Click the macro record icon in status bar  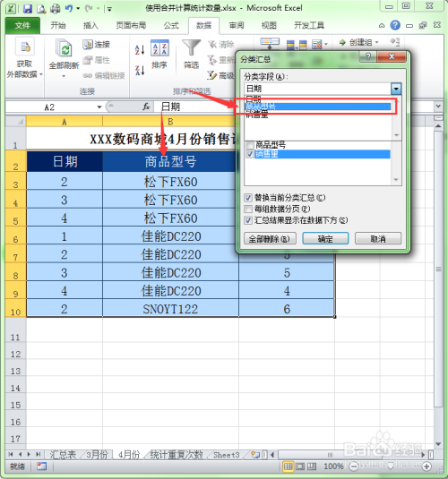[x=41, y=466]
